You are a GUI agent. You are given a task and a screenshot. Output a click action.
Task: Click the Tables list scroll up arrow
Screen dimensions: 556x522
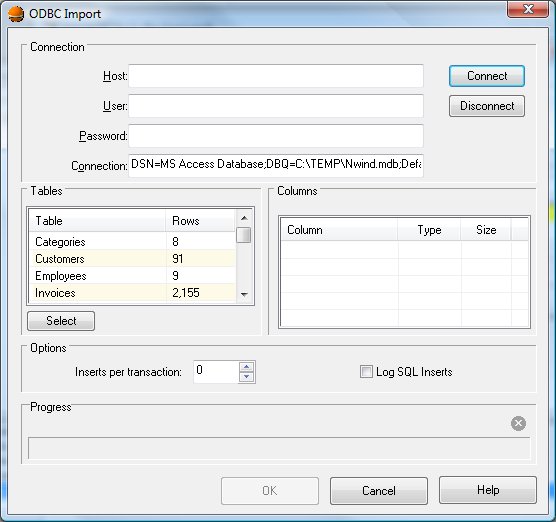tap(244, 218)
